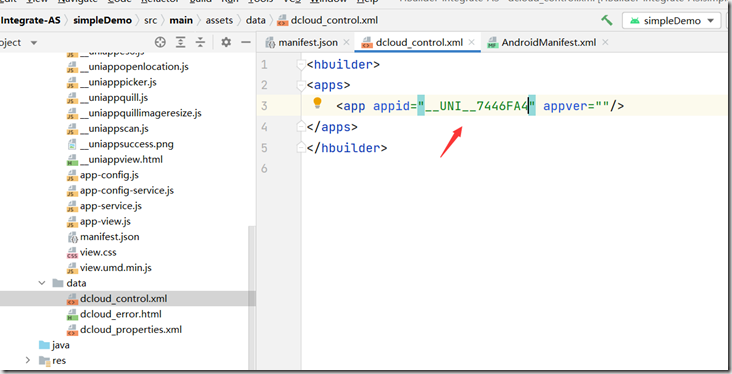Click line number 6 in editor gutter
The image size is (732, 374).
tap(264, 168)
